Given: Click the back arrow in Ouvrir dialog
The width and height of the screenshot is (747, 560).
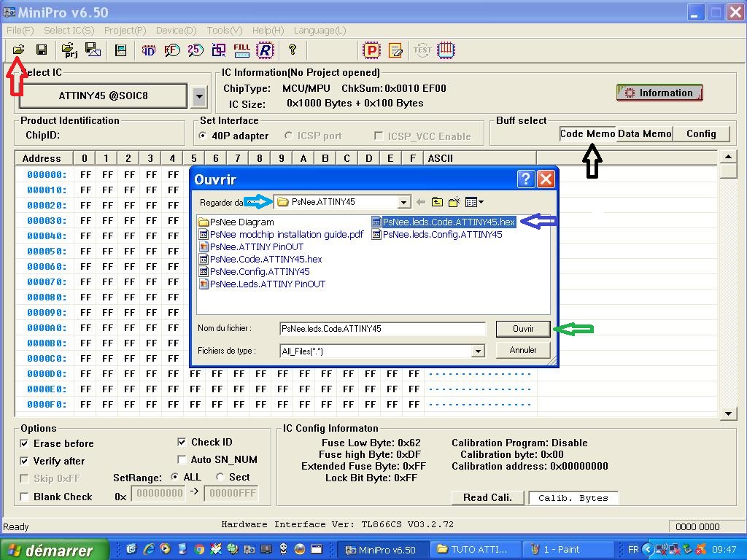Looking at the screenshot, I should [x=421, y=202].
